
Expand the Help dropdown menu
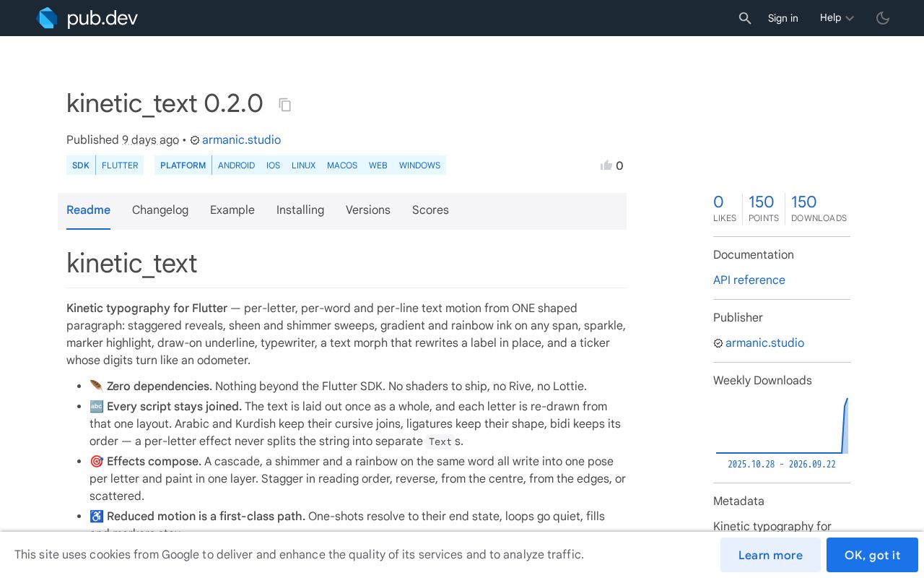click(x=837, y=18)
